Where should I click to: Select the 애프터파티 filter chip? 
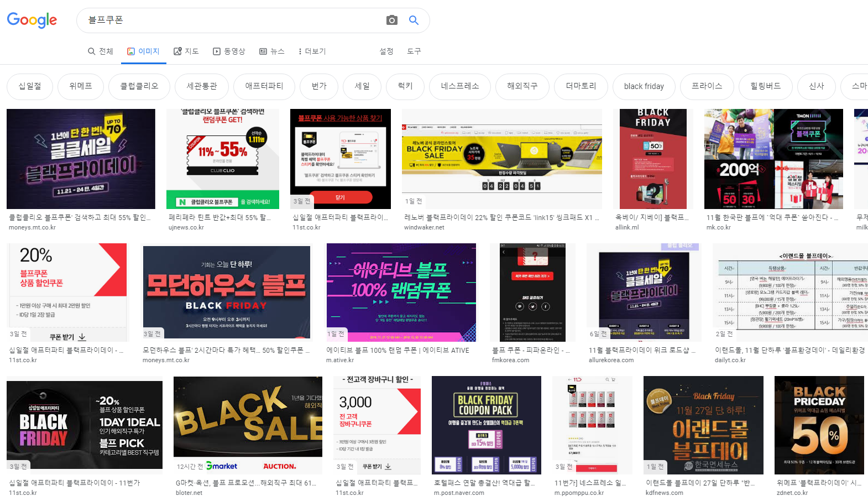click(x=264, y=86)
